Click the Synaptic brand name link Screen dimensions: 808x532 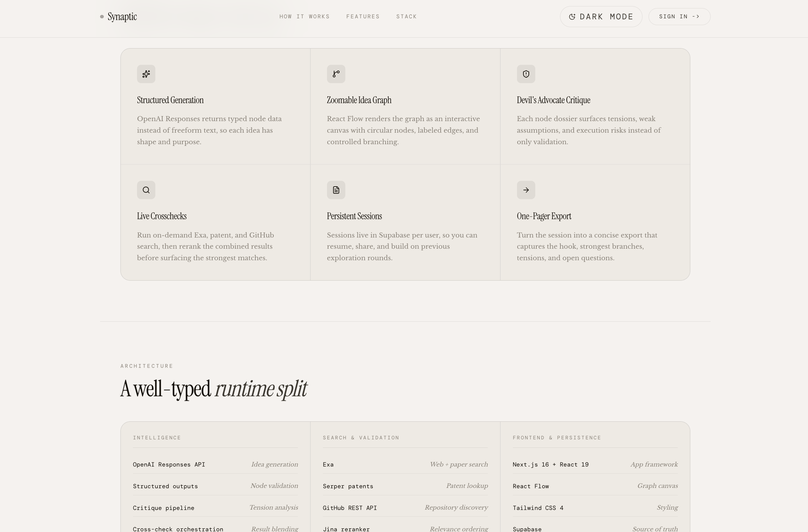tap(122, 17)
